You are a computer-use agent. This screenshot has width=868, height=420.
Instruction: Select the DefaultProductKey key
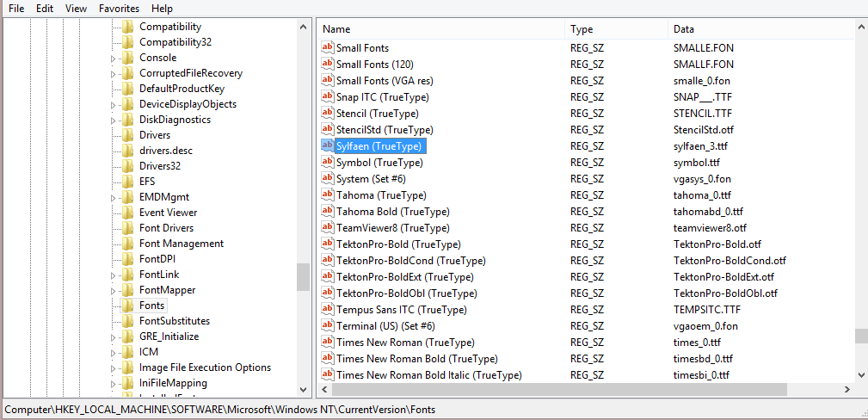(182, 89)
